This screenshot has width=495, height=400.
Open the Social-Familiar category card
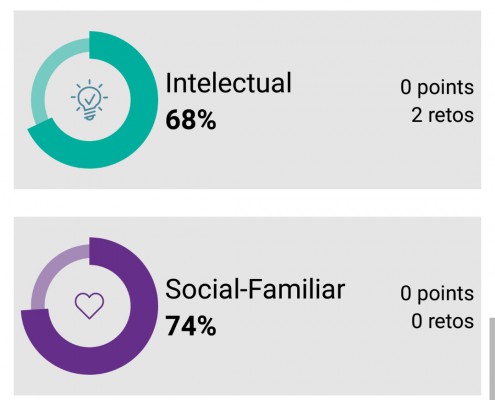[247, 306]
